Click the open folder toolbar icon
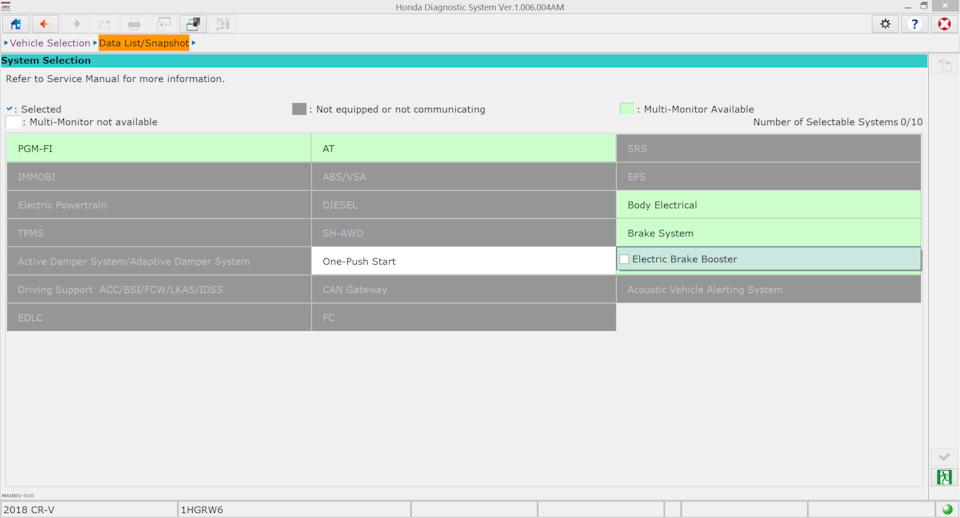 pyautogui.click(x=104, y=24)
